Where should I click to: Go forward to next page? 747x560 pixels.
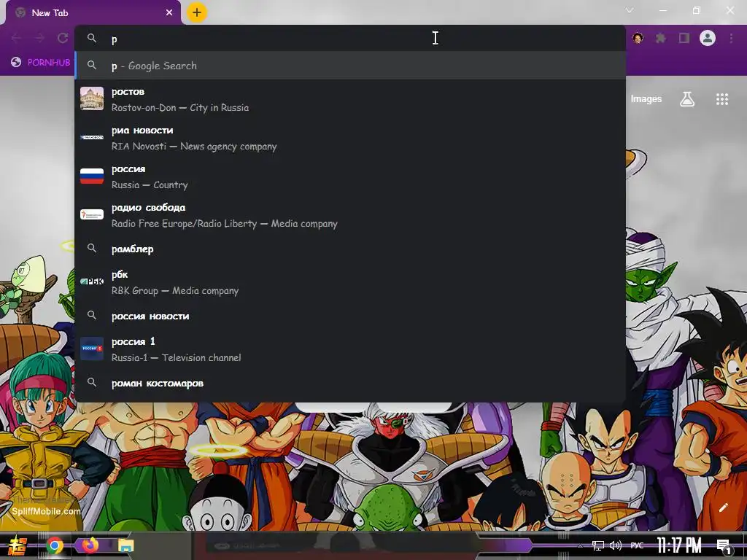[39, 38]
